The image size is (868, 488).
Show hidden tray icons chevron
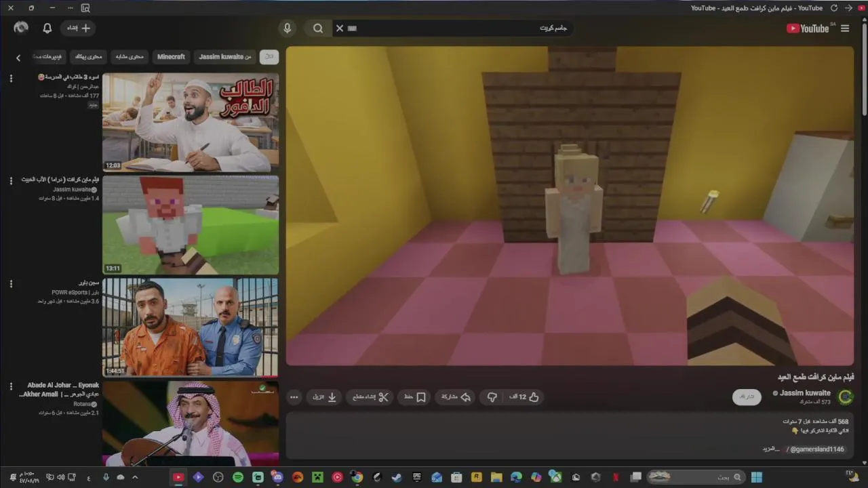click(x=135, y=477)
